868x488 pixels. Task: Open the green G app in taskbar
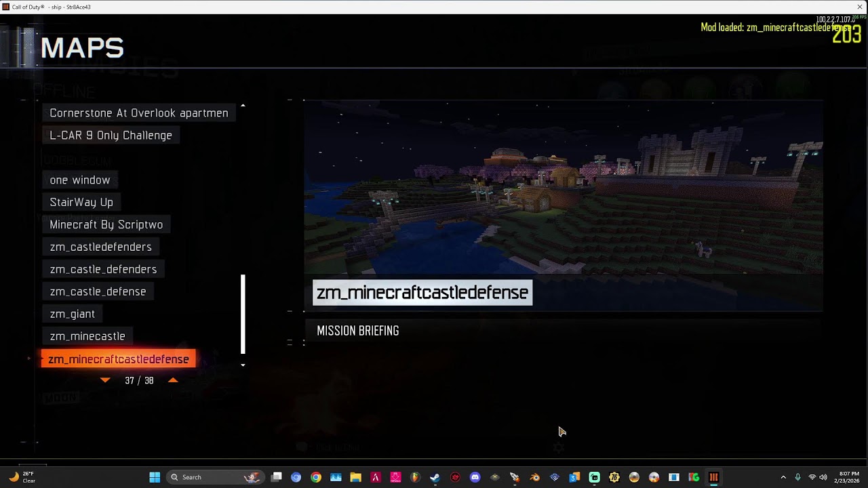click(694, 477)
